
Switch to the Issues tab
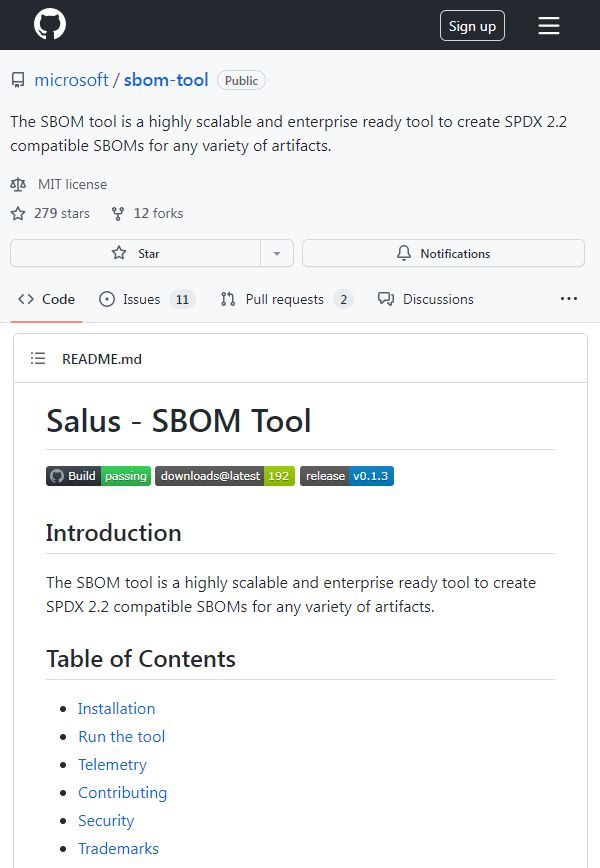[x=145, y=299]
